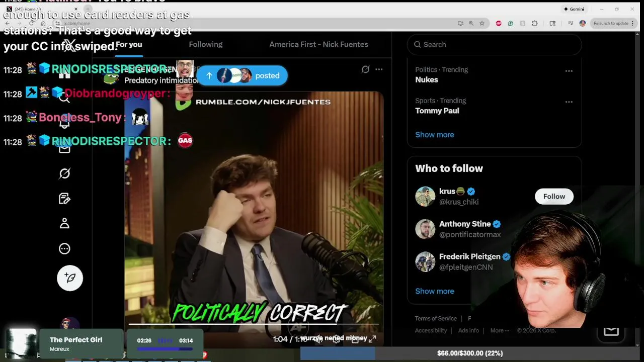
Task: Click The Perfect Girl album art
Action: coord(22,343)
